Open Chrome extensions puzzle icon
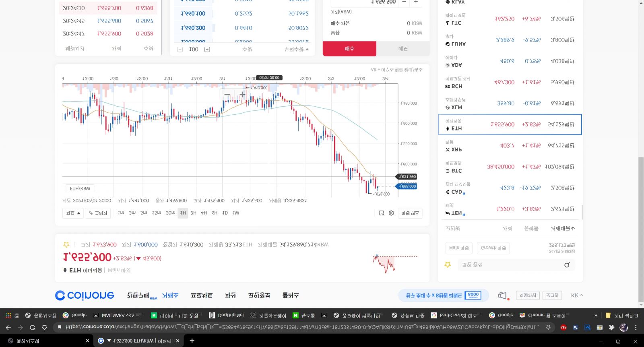 click(611, 328)
